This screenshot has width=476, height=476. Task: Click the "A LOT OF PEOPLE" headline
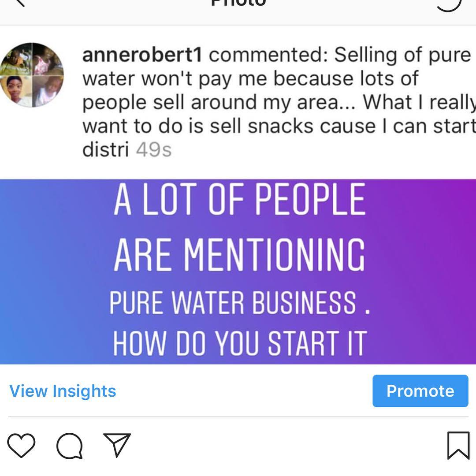pos(239,200)
